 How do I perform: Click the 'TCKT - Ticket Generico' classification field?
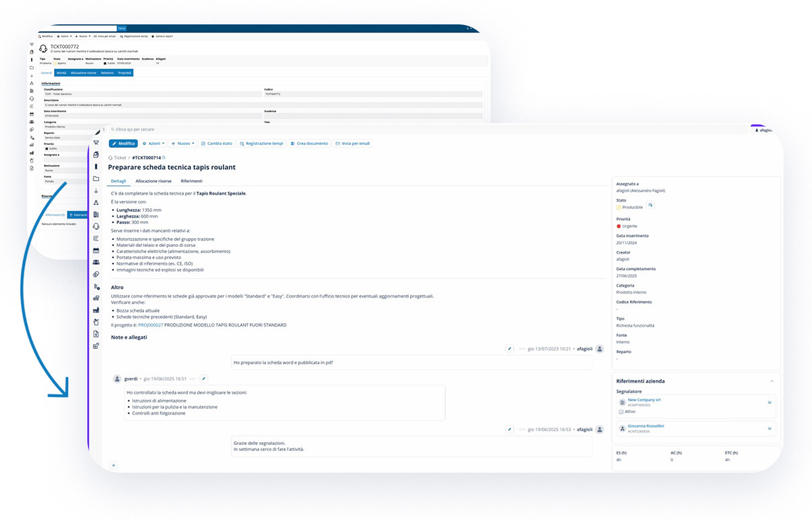[x=152, y=94]
